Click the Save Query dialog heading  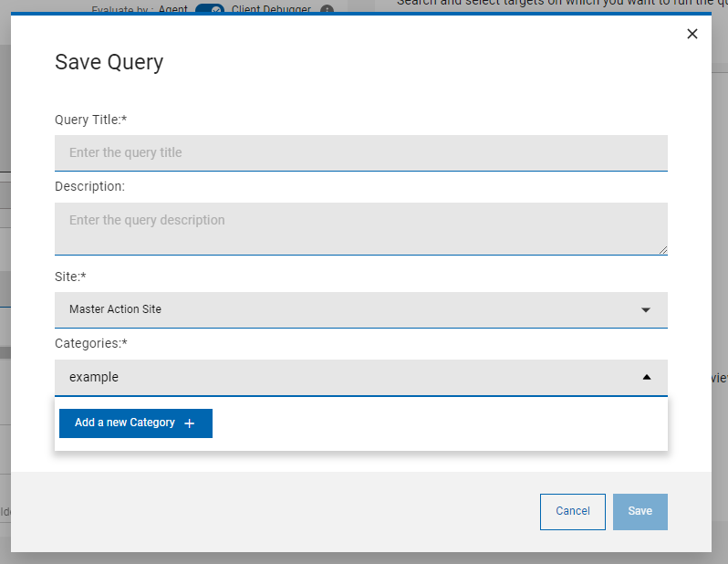click(109, 62)
